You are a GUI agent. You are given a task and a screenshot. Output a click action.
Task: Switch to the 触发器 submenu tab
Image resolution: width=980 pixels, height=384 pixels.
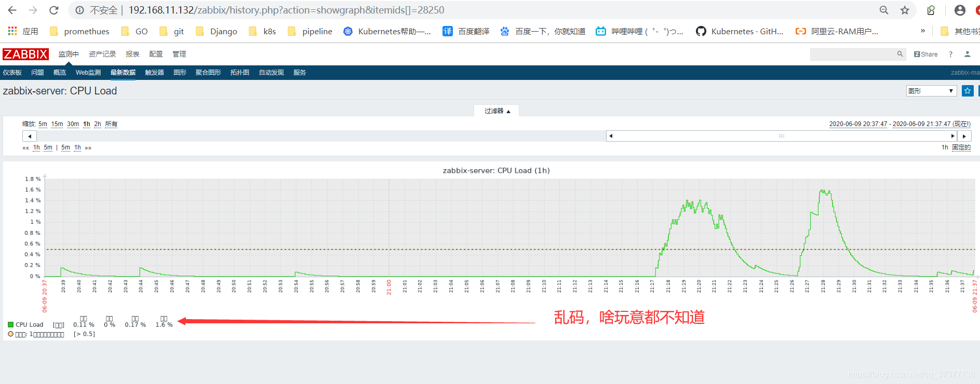pos(154,73)
